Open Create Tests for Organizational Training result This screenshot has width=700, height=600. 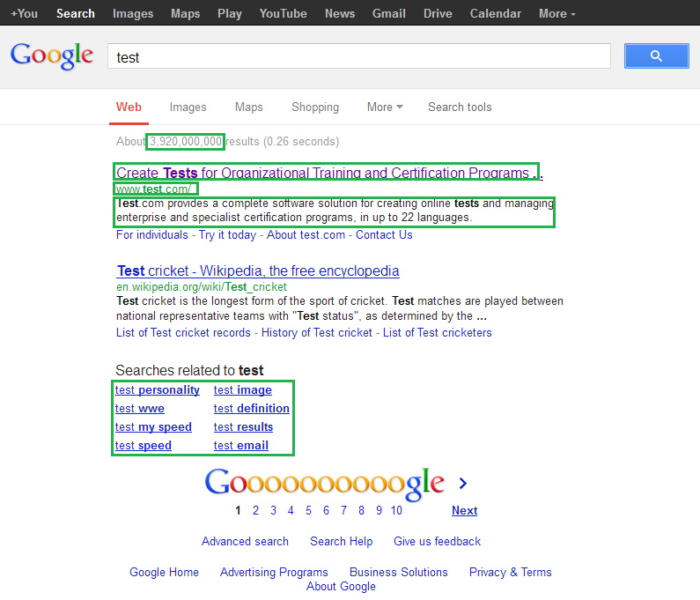[x=329, y=173]
